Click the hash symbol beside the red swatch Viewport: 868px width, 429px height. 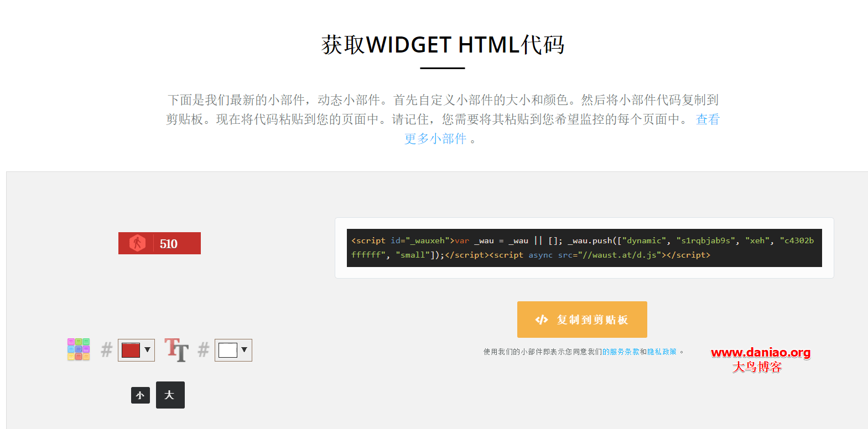click(x=107, y=349)
